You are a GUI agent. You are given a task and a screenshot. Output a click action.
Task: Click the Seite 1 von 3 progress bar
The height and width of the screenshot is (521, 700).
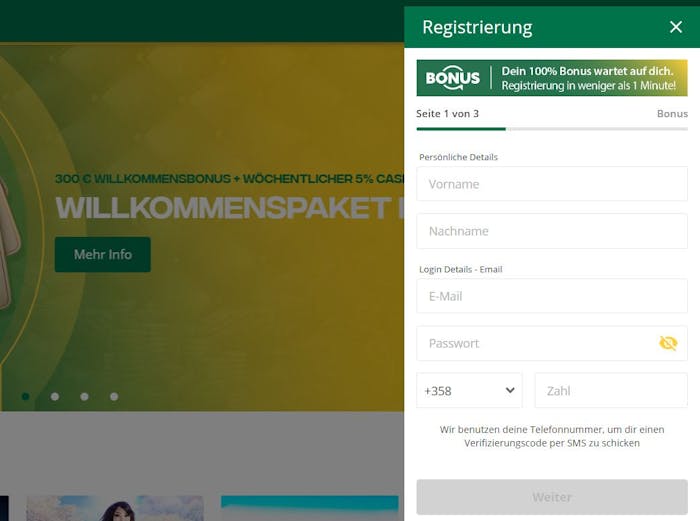pos(552,129)
